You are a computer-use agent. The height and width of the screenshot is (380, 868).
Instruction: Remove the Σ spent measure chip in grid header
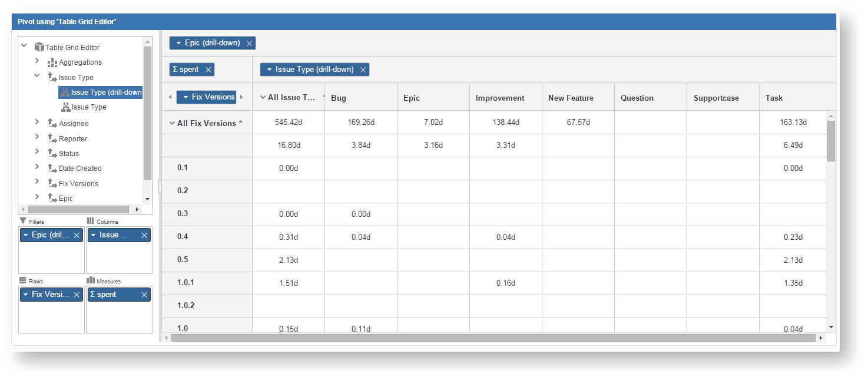pos(208,70)
